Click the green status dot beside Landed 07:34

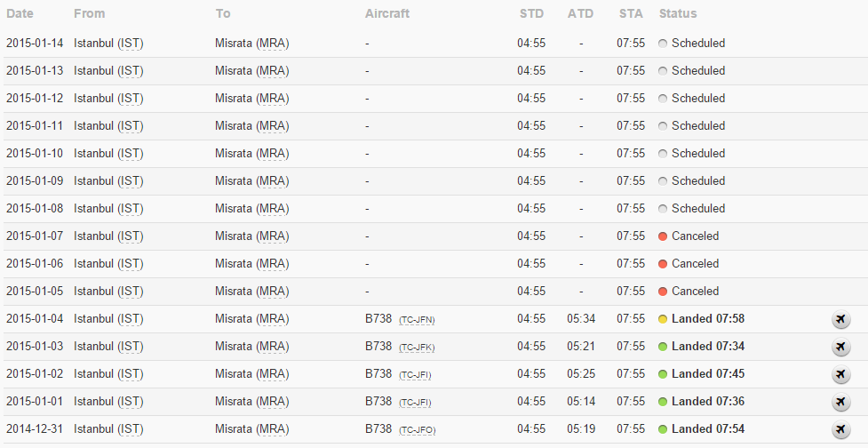pos(663,347)
